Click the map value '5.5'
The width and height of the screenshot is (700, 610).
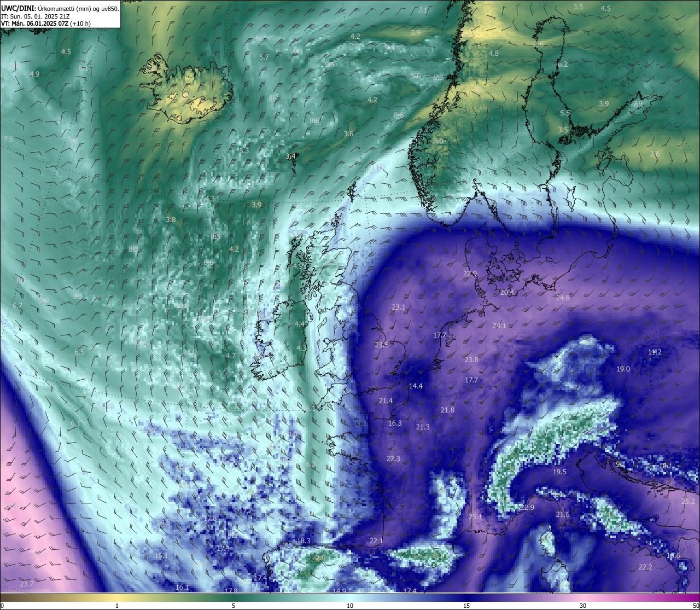click(x=565, y=113)
